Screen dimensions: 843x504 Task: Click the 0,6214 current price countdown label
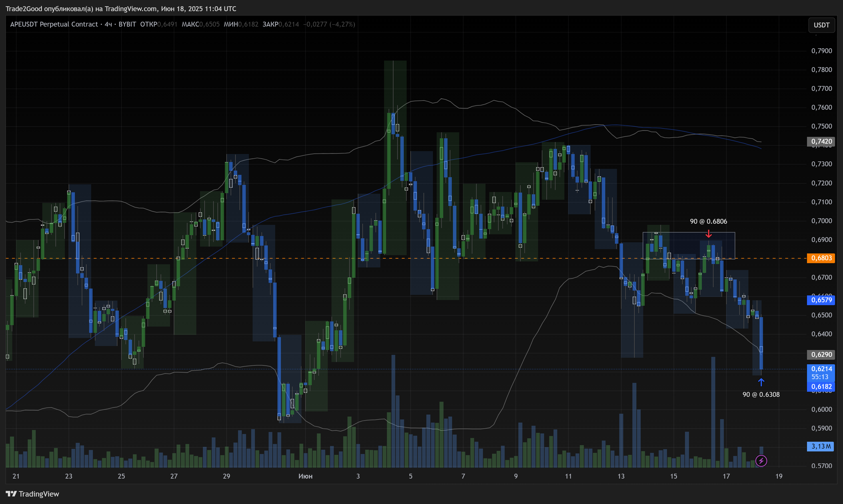(821, 373)
